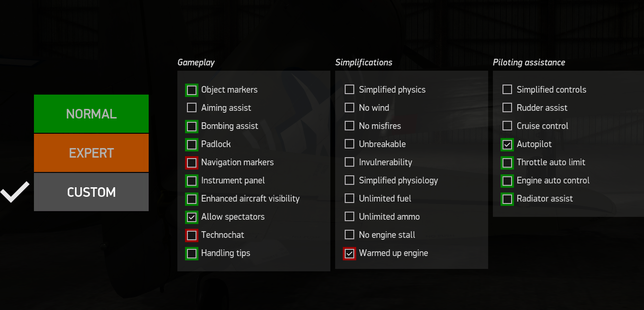Toggle the Technochat checkbox
This screenshot has width=644, height=310.
pyautogui.click(x=192, y=235)
